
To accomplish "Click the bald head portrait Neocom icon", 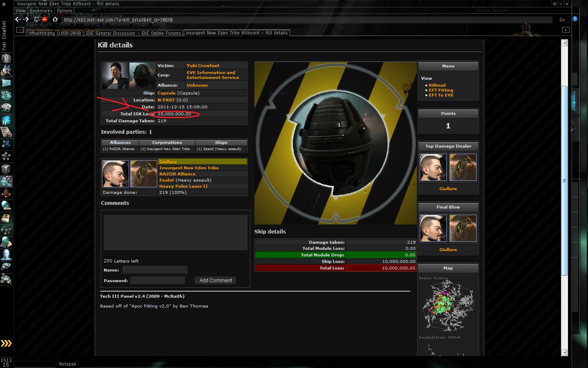I will tap(6, 254).
